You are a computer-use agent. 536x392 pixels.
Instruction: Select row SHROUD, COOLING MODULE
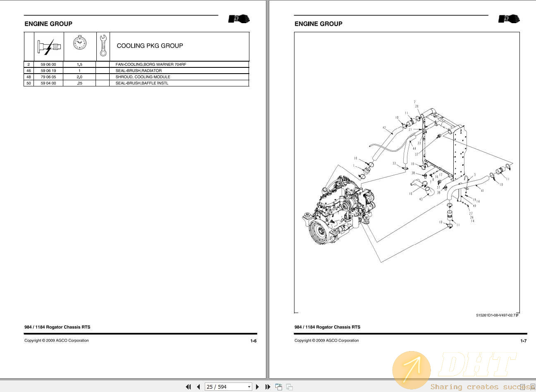[136, 77]
